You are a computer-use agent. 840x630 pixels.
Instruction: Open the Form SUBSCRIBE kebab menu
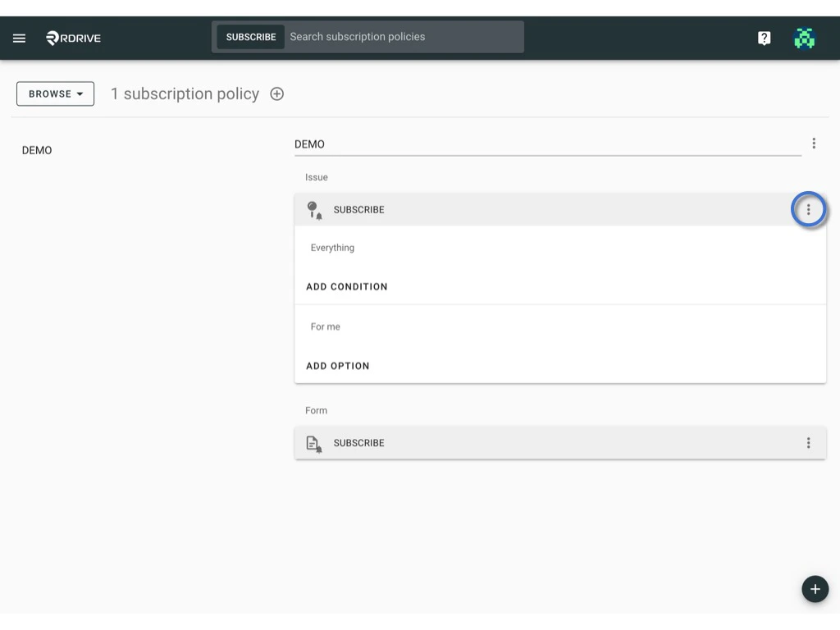pyautogui.click(x=809, y=442)
